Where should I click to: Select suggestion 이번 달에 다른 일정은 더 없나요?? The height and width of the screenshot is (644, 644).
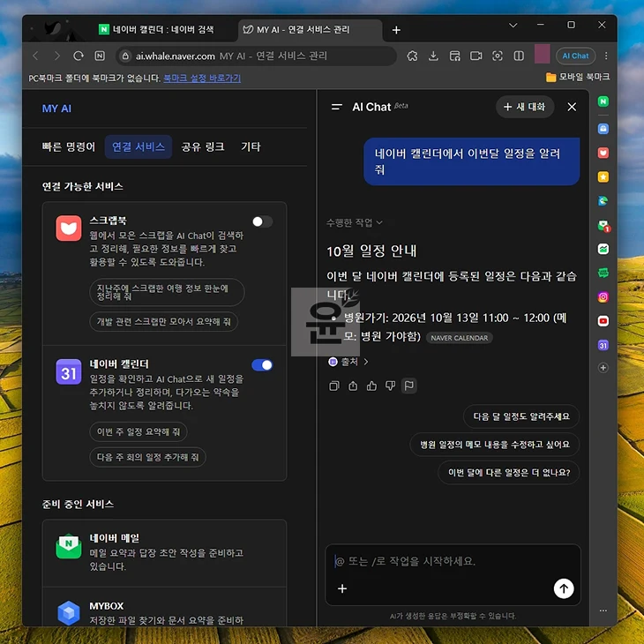(509, 473)
